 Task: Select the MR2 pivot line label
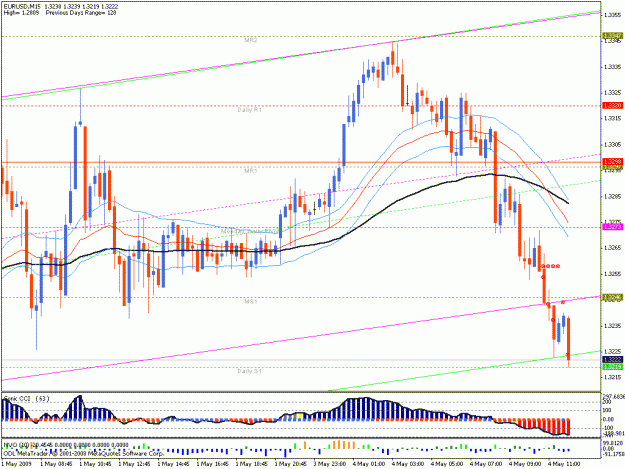pyautogui.click(x=251, y=41)
